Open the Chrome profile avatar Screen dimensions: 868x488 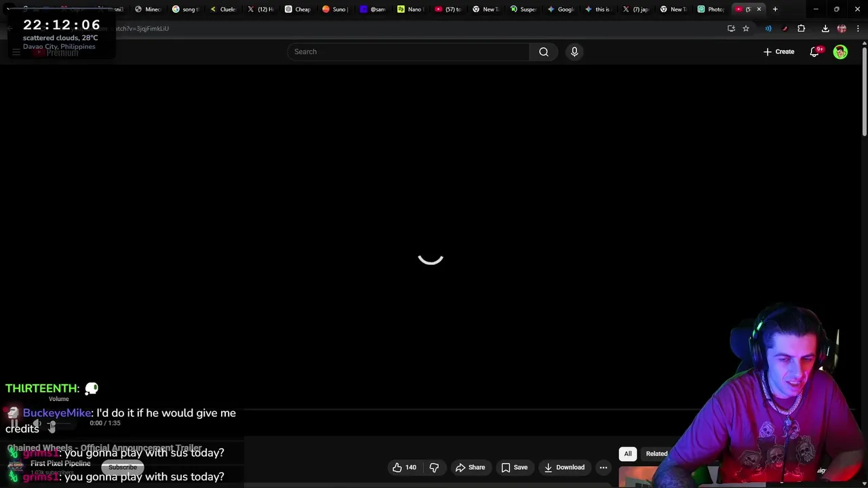point(842,28)
